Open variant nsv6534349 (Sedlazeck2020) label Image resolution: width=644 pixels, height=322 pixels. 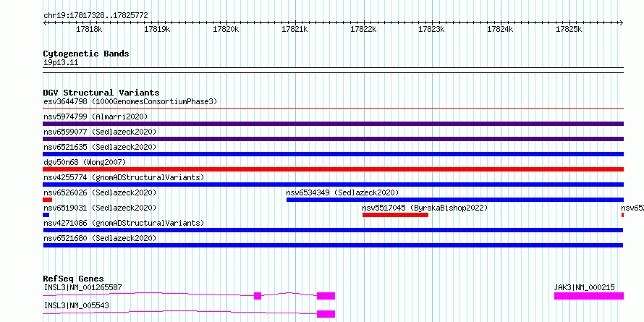pyautogui.click(x=342, y=192)
